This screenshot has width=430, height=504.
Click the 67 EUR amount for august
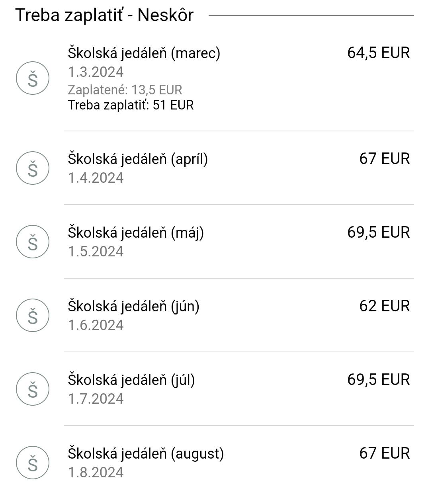click(384, 453)
